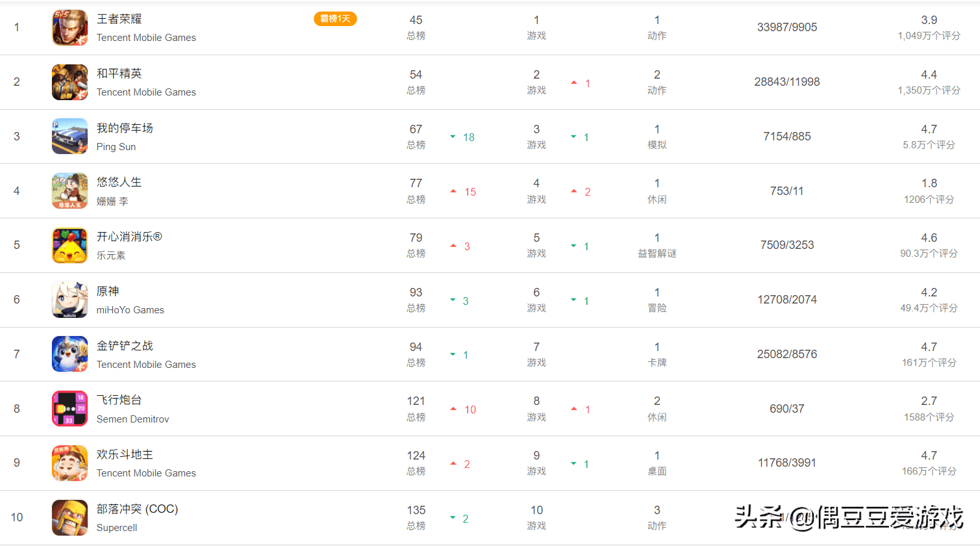Click the value 753/11
The width and height of the screenshot is (980, 546).
[x=787, y=191]
